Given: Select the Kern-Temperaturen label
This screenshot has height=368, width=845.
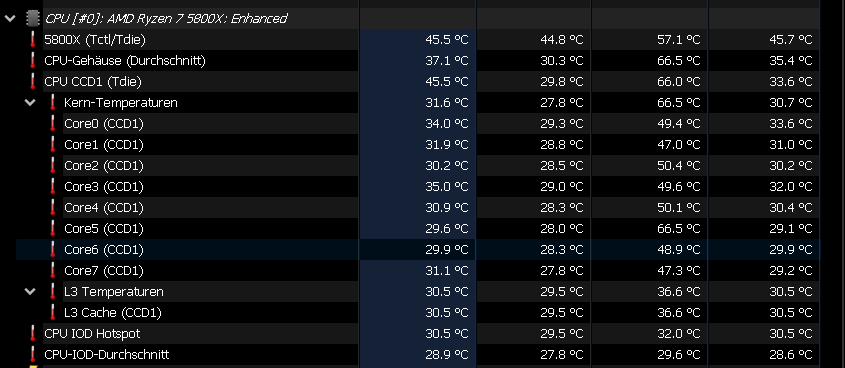Looking at the screenshot, I should coord(121,102).
